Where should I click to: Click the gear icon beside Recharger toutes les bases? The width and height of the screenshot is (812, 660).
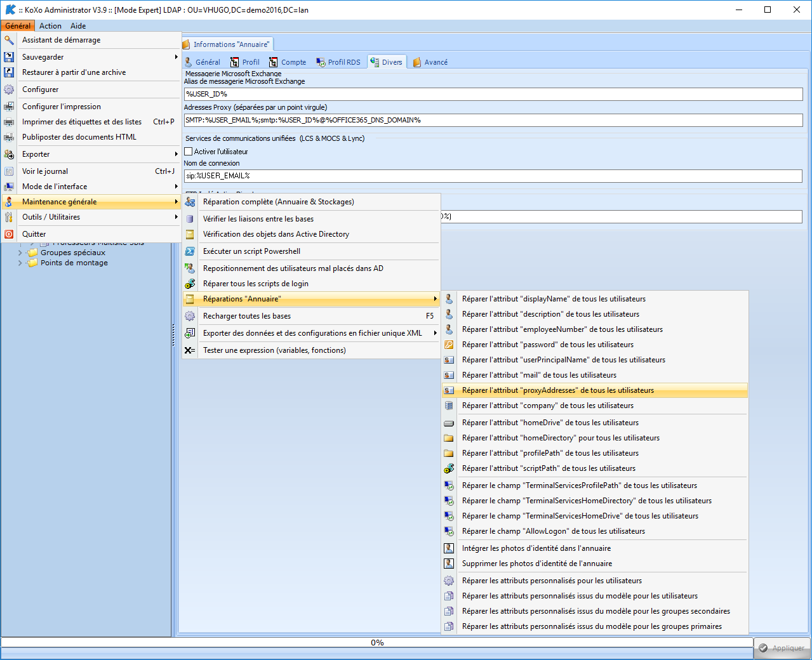pos(190,316)
